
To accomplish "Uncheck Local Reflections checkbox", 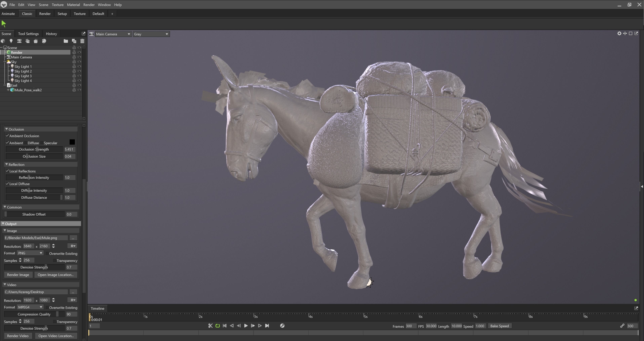I will pos(7,171).
